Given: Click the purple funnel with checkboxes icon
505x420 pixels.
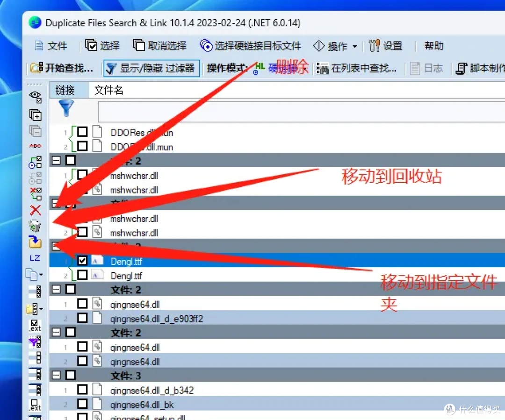Looking at the screenshot, I should click(35, 342).
